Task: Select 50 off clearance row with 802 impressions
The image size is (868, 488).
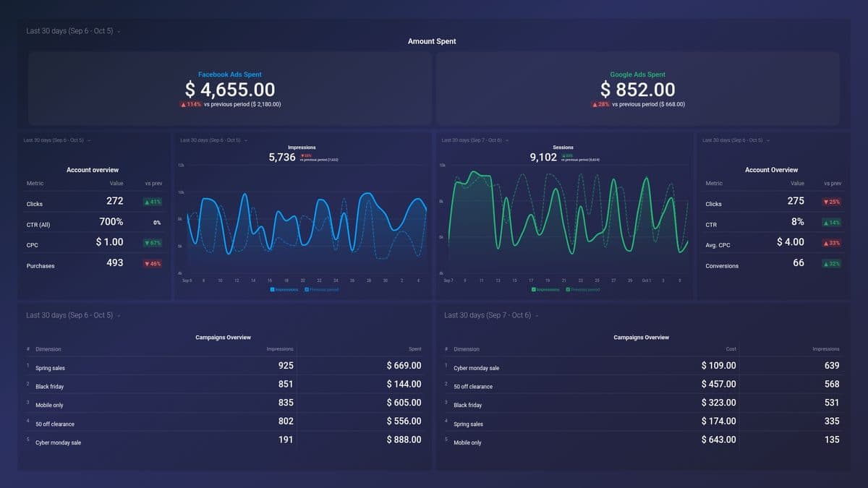Action: coord(224,421)
